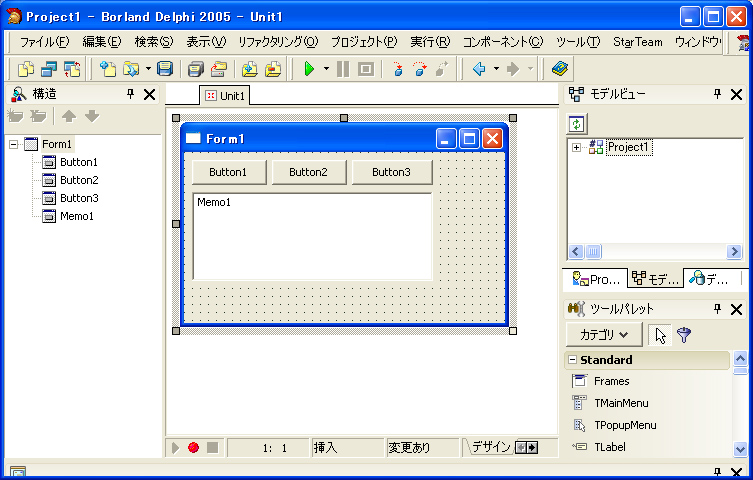Open the ファイル(F) menu
The image size is (753, 480).
pyautogui.click(x=44, y=42)
